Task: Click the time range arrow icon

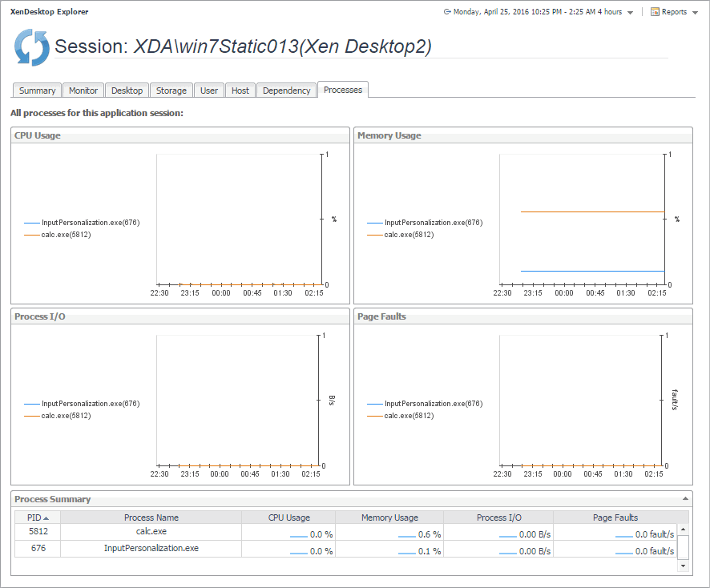Action: 446,12
